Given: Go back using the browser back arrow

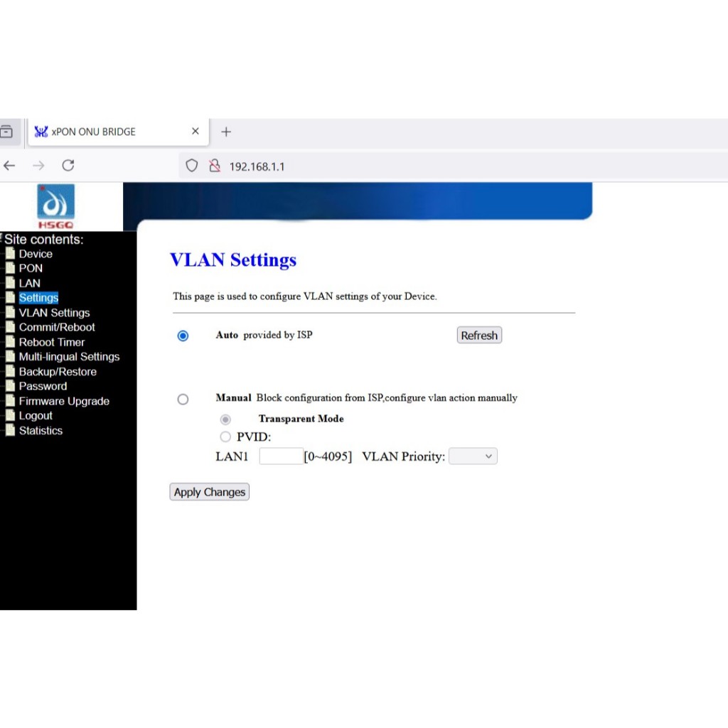Looking at the screenshot, I should pyautogui.click(x=9, y=166).
